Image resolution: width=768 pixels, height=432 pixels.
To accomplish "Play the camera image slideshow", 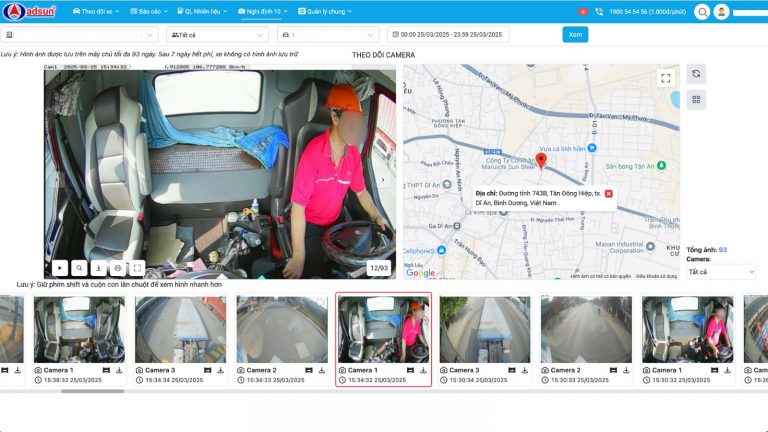I will 59,268.
